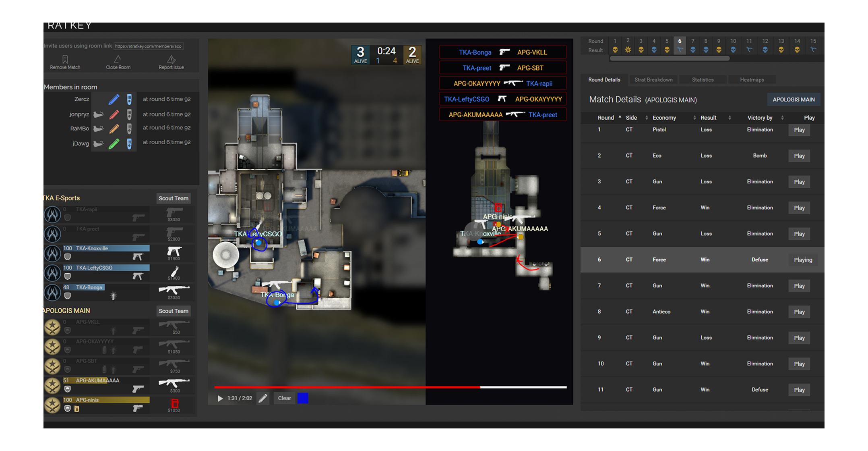Click TKA-Bonga player marker on map

tap(277, 302)
